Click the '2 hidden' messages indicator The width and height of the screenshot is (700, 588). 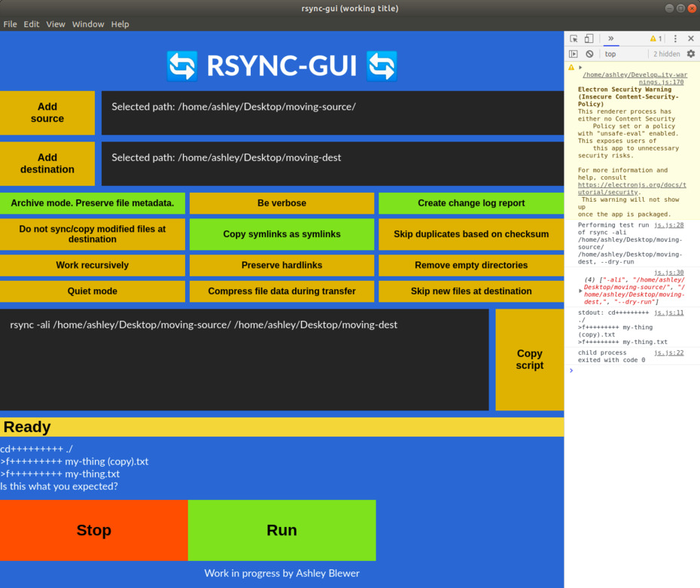coord(667,54)
